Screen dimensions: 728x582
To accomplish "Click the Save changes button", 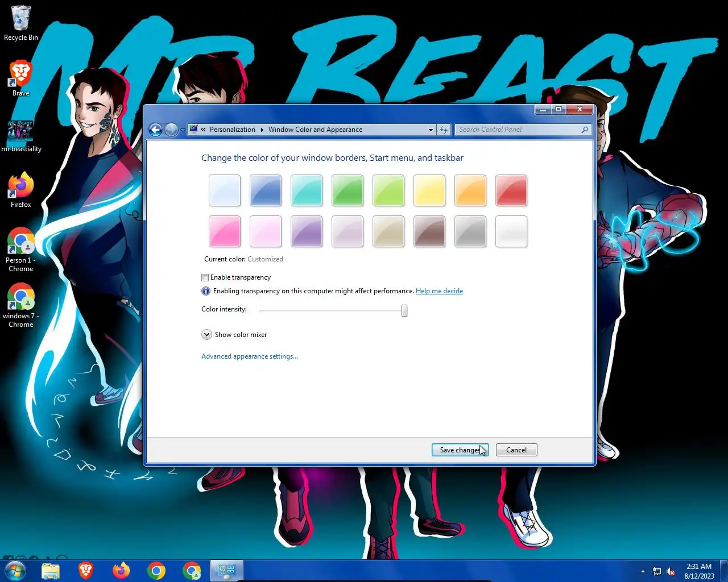I will pyautogui.click(x=460, y=450).
